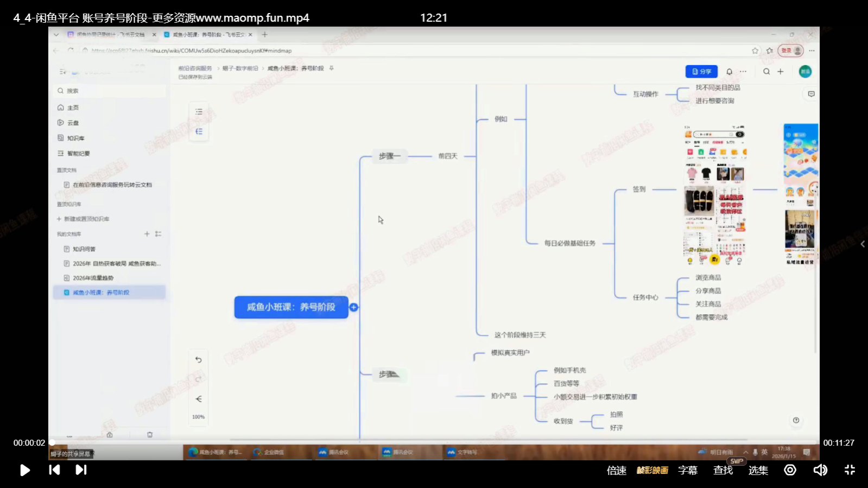868x488 pixels.
Task: Mute the player volume
Action: click(820, 470)
